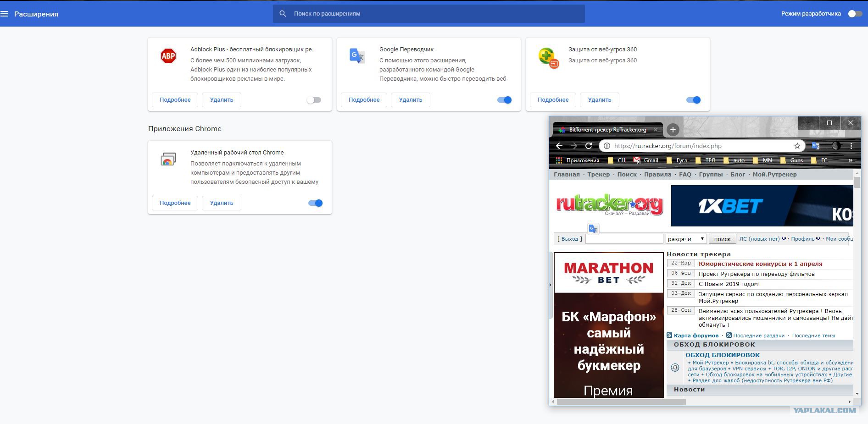Click the rutracker.org address bar URL
868x424 pixels.
668,146
